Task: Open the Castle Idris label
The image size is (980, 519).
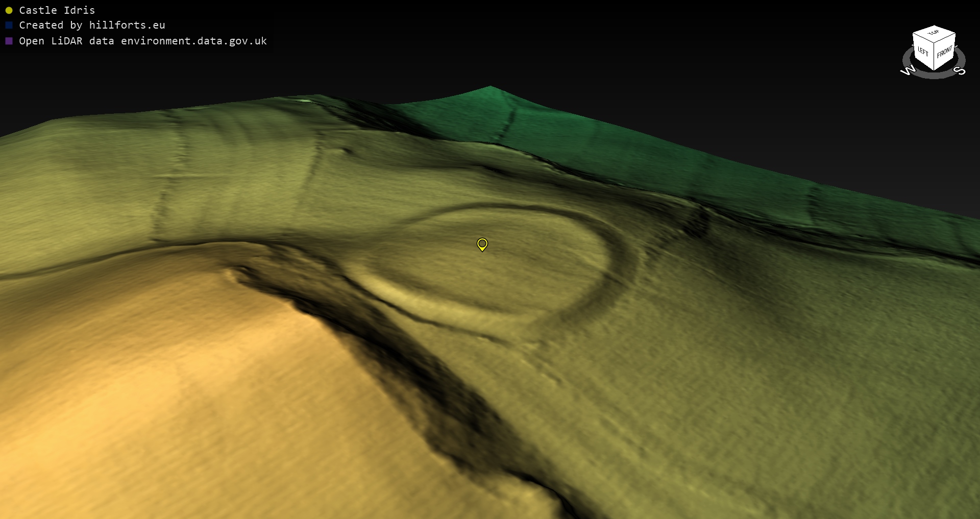Action: [57, 10]
